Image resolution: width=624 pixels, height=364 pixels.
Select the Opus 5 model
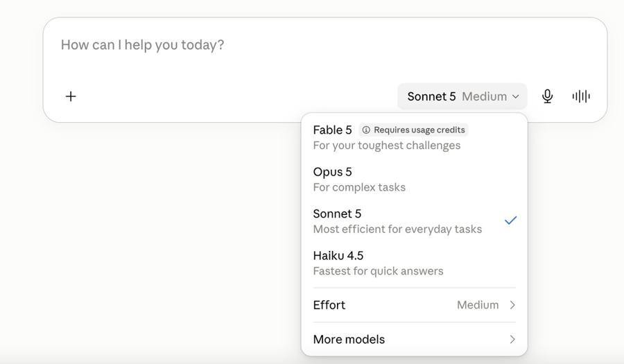tap(415, 180)
